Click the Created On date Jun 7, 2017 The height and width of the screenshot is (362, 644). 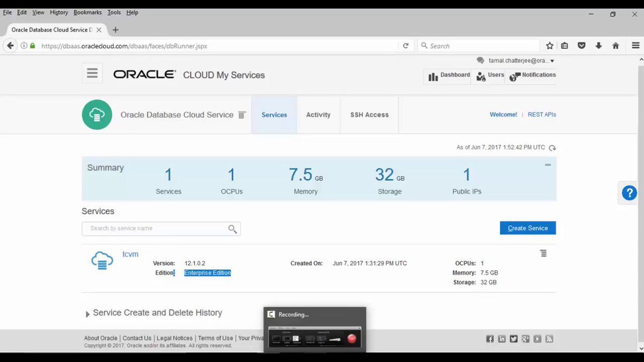pyautogui.click(x=370, y=263)
